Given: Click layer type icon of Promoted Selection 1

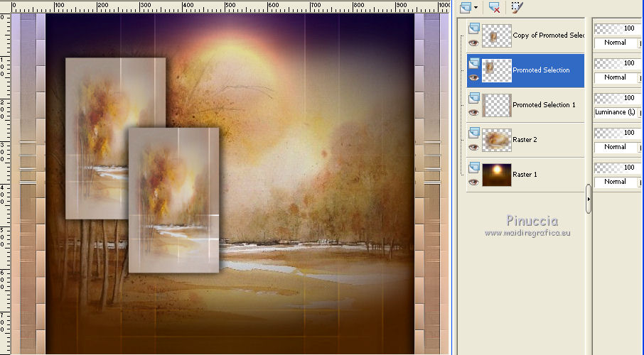Looking at the screenshot, I should [x=474, y=98].
